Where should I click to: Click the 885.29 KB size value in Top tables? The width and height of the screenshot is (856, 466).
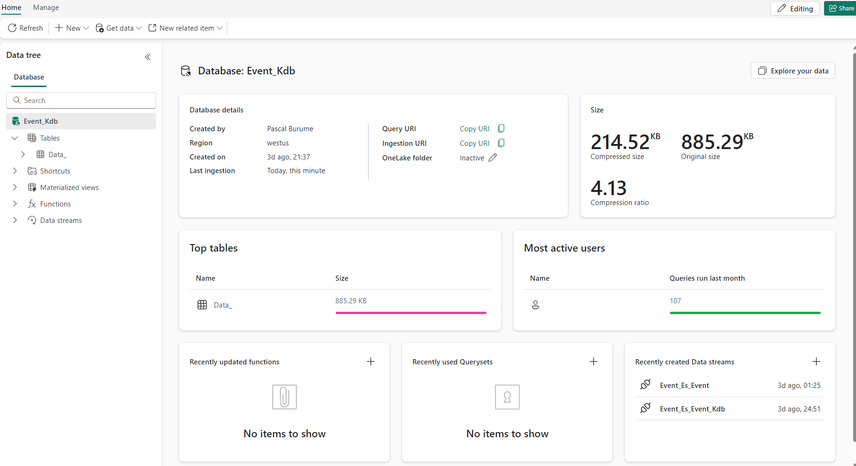[351, 301]
